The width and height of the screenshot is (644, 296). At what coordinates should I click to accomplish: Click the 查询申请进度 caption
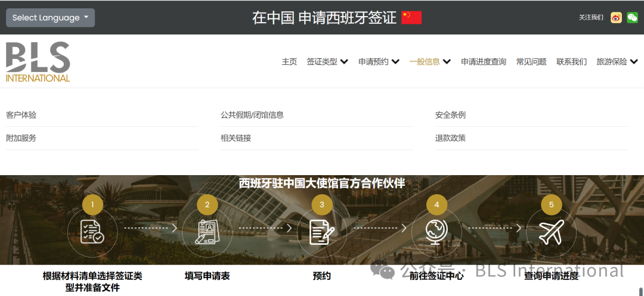(551, 276)
